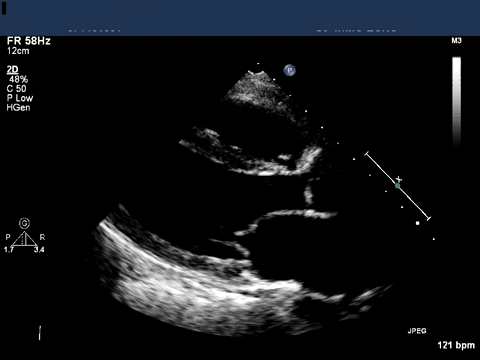Click the upper end cap of caliper line

click(x=367, y=153)
